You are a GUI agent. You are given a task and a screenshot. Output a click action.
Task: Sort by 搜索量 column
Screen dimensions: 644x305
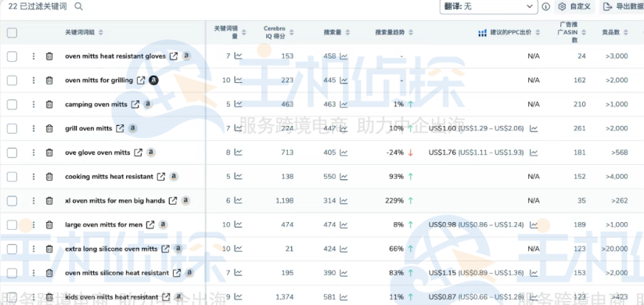click(x=348, y=32)
